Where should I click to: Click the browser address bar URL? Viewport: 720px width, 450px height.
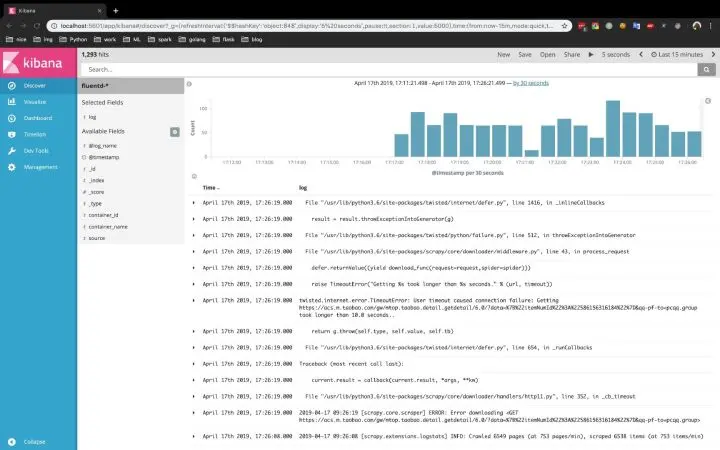[307, 26]
